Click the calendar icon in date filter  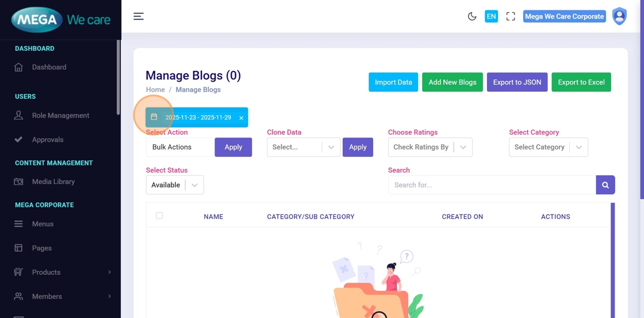coord(154,117)
